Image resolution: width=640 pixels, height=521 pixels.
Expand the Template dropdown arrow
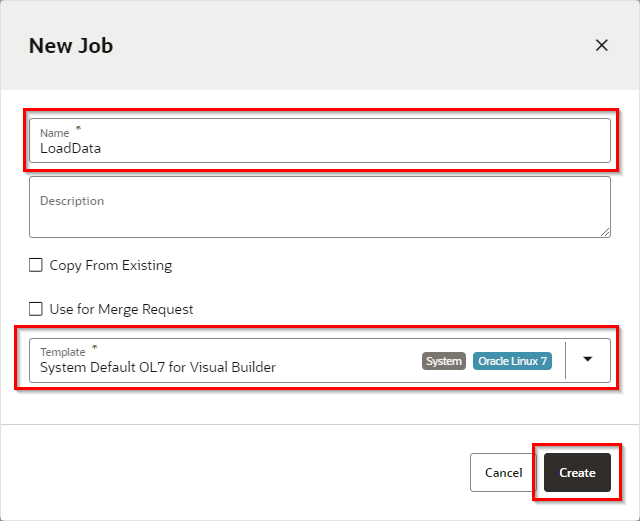[x=588, y=361]
